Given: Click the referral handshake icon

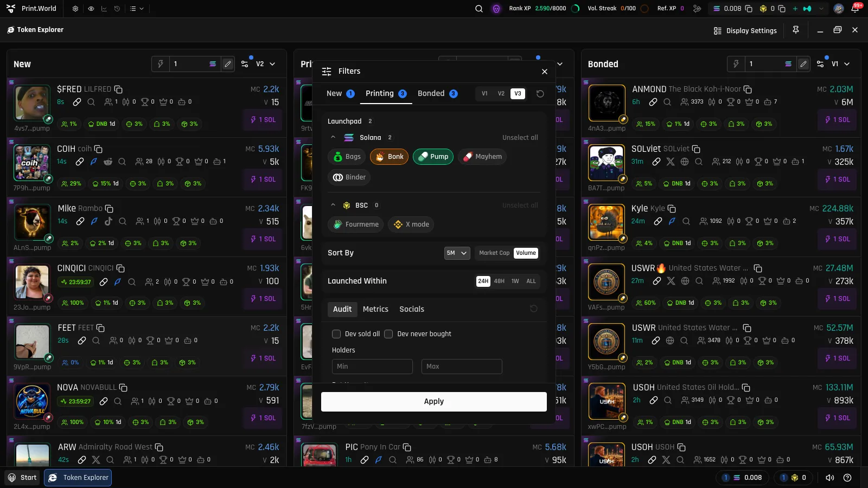Looking at the screenshot, I should (x=697, y=9).
